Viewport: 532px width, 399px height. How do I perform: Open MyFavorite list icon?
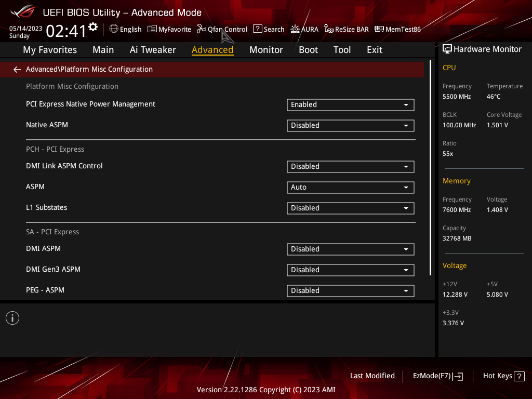point(152,29)
